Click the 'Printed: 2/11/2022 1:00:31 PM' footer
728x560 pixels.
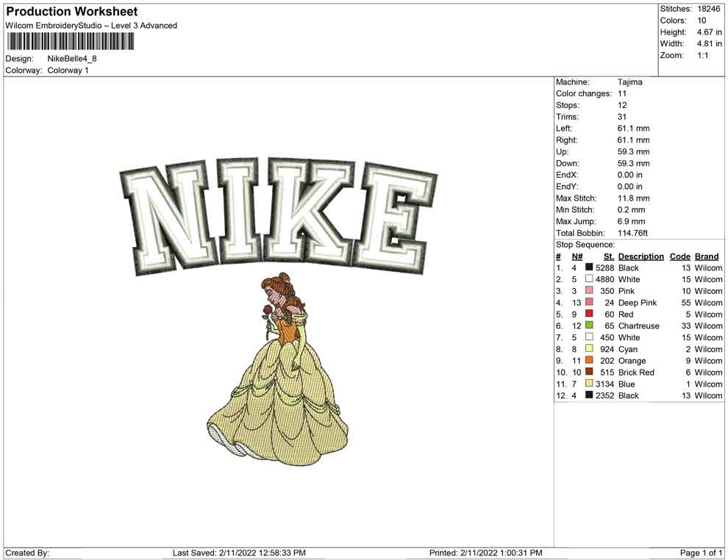pos(485,553)
